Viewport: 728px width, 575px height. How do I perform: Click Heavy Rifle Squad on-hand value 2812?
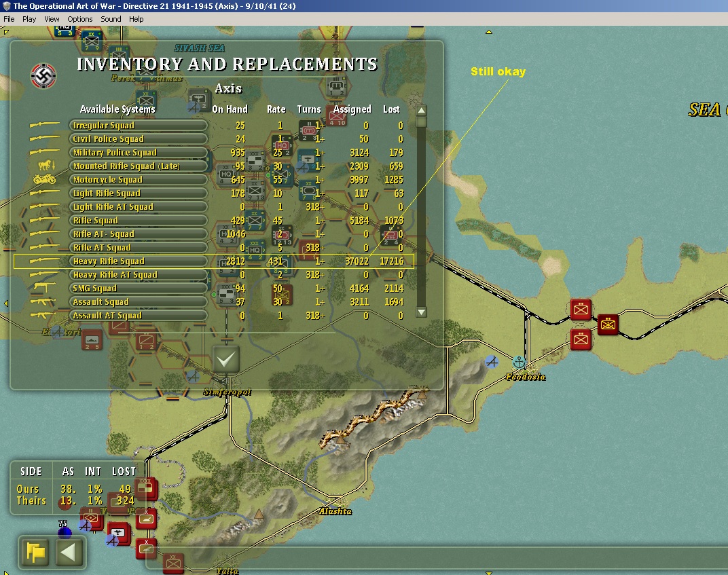coord(236,261)
